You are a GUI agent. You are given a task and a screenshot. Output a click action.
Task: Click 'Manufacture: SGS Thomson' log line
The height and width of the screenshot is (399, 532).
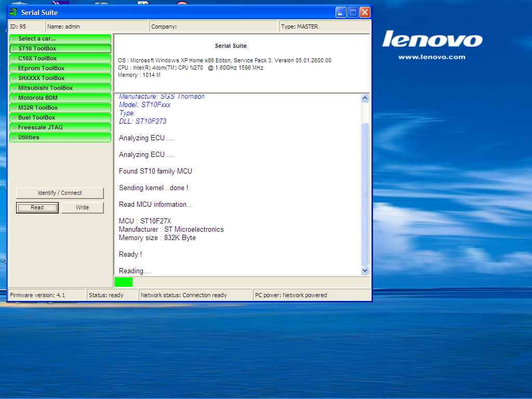point(162,97)
